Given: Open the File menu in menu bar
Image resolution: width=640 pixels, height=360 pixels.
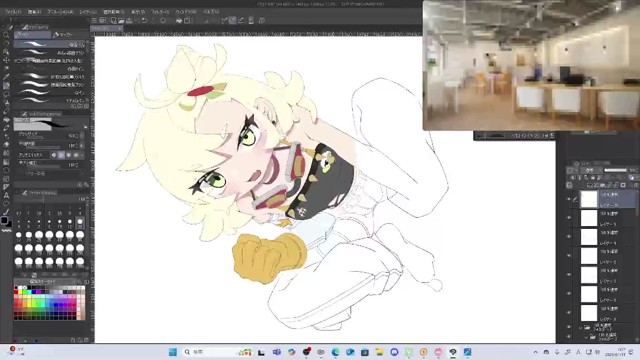Looking at the screenshot, I should point(13,12).
